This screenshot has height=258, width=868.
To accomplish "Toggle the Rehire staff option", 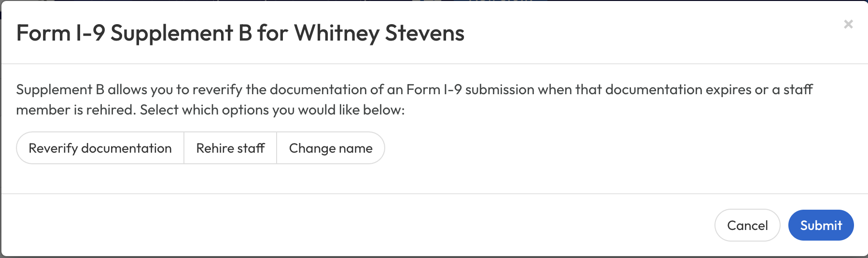I will coord(230,148).
